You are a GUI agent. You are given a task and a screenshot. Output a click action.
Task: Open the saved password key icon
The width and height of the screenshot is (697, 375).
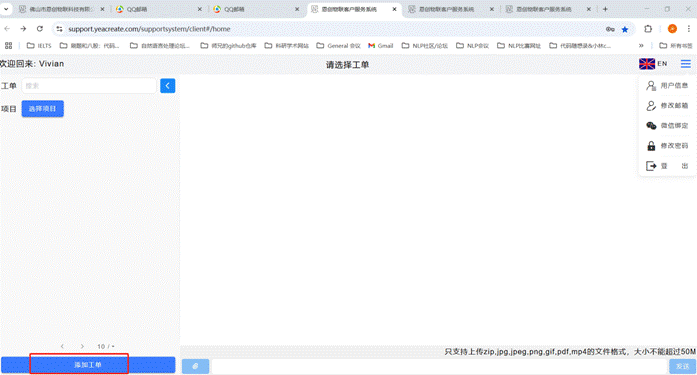click(610, 29)
